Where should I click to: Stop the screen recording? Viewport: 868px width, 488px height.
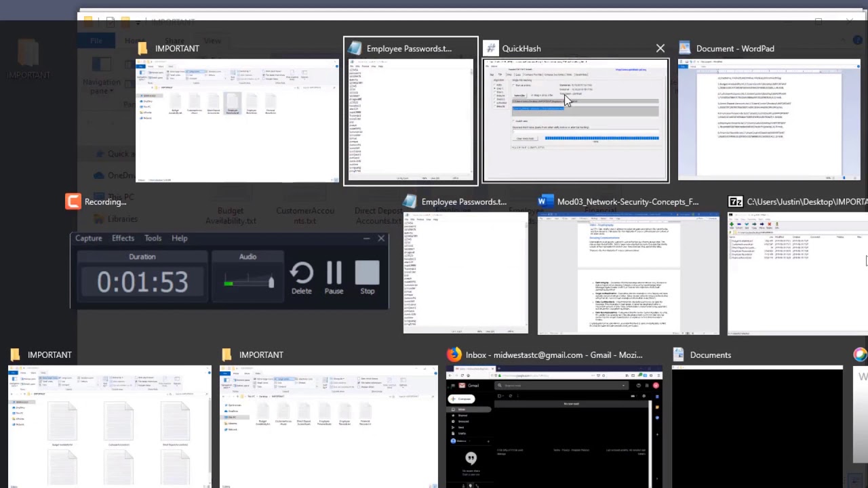tap(367, 278)
